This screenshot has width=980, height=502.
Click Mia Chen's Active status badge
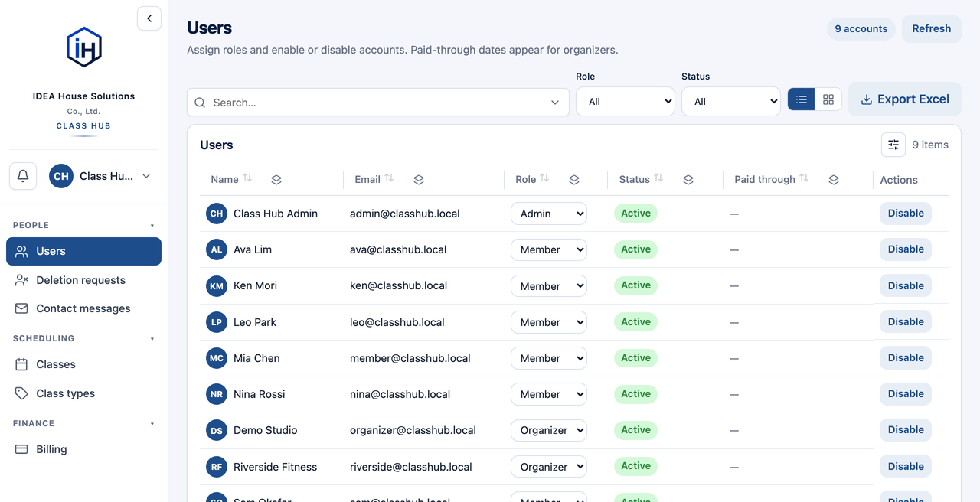[635, 358]
